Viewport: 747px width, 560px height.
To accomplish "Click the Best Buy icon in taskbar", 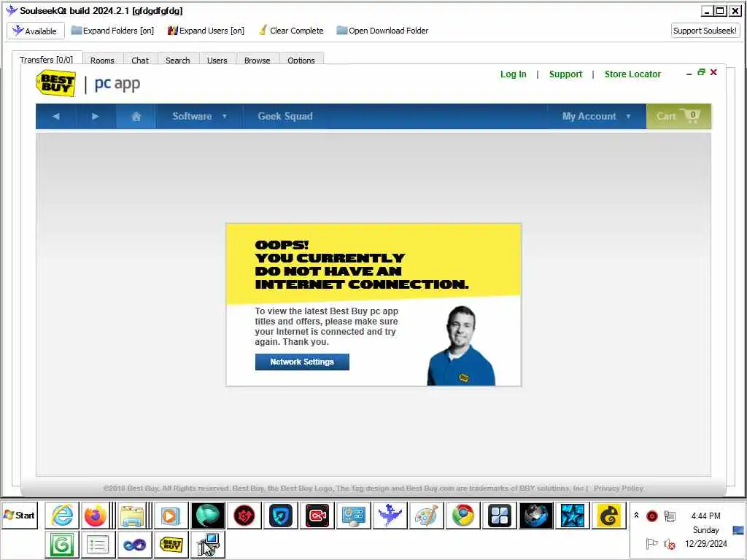I will click(171, 544).
